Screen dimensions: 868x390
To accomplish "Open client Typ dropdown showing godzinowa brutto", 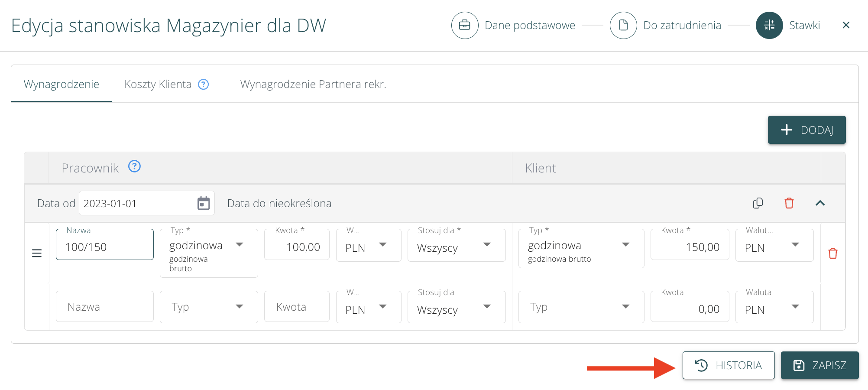I will click(580, 246).
